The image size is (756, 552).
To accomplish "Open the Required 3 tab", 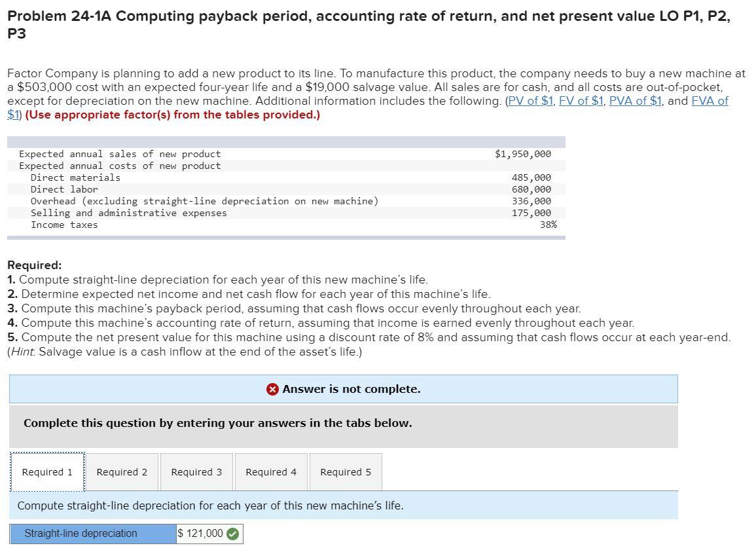I will (x=196, y=471).
